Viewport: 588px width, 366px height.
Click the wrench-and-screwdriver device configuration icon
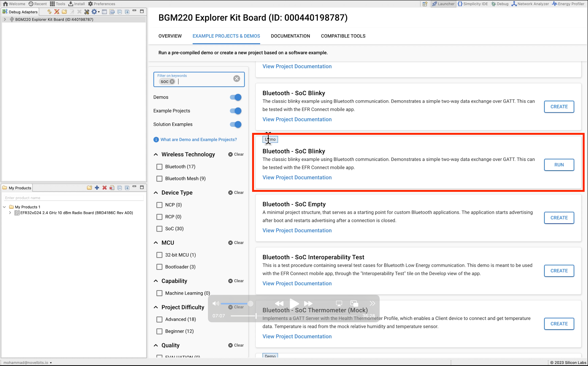click(86, 12)
